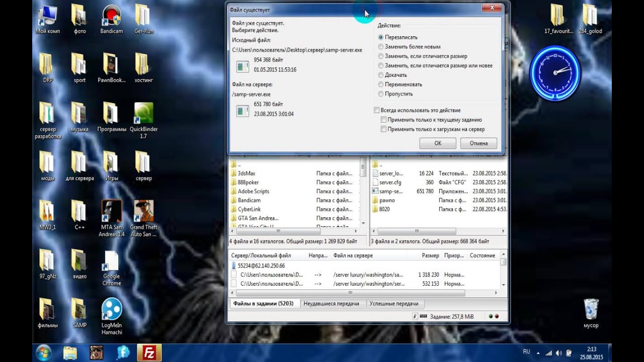The image size is (644, 362).
Task: Tick Применить только к текущему заданию
Action: click(431, 120)
